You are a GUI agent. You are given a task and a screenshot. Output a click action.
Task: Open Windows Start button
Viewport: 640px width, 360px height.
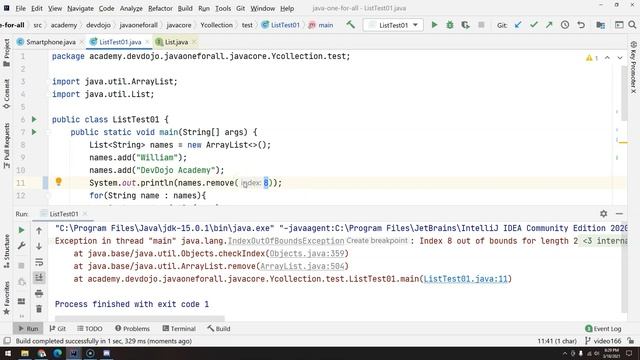(x=8, y=353)
